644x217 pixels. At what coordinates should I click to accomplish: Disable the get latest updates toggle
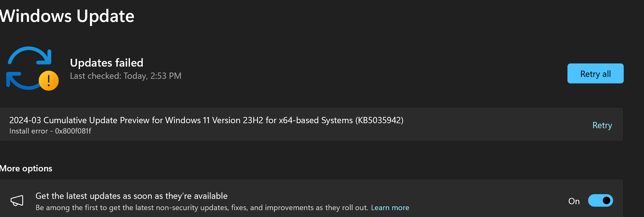[x=600, y=200]
